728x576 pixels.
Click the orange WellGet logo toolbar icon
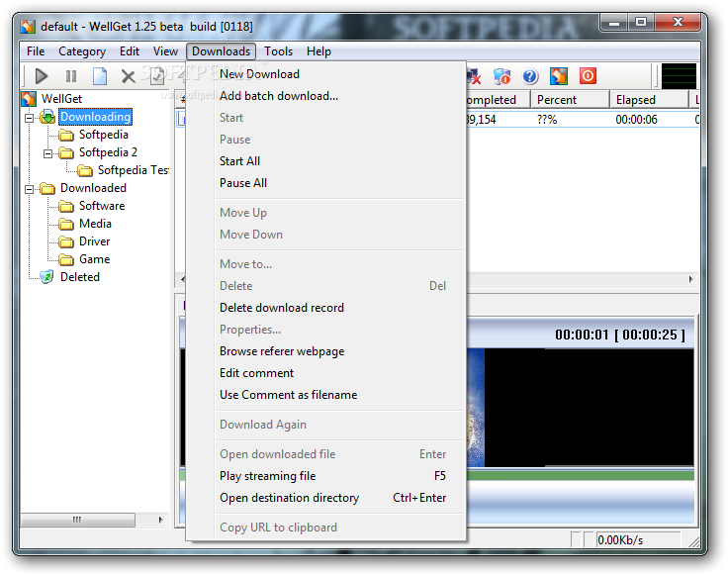coord(559,76)
